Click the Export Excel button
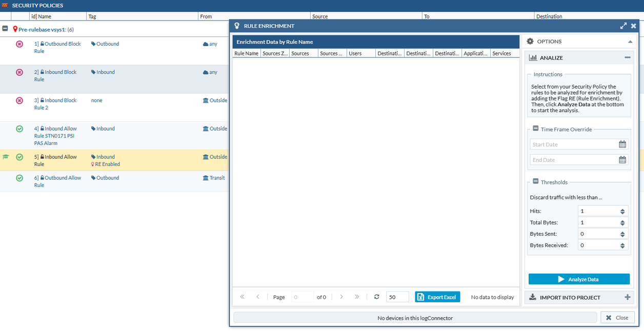Screen dimensions: 644x331 (438, 297)
